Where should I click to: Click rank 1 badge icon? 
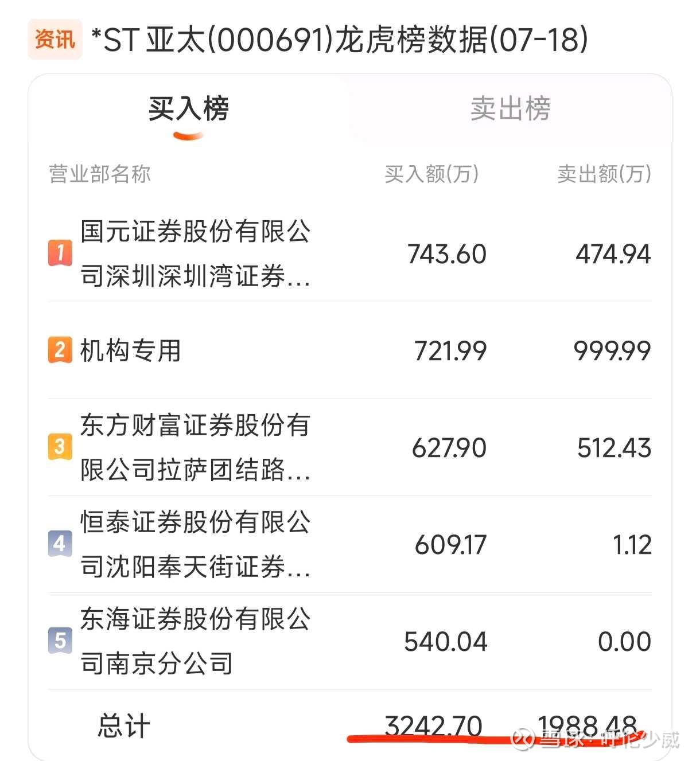tap(60, 253)
